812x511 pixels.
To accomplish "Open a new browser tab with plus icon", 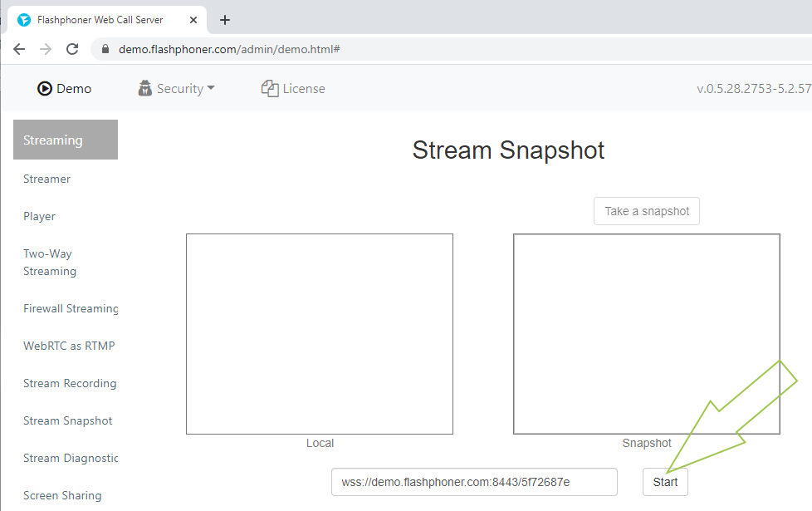I will pos(225,20).
